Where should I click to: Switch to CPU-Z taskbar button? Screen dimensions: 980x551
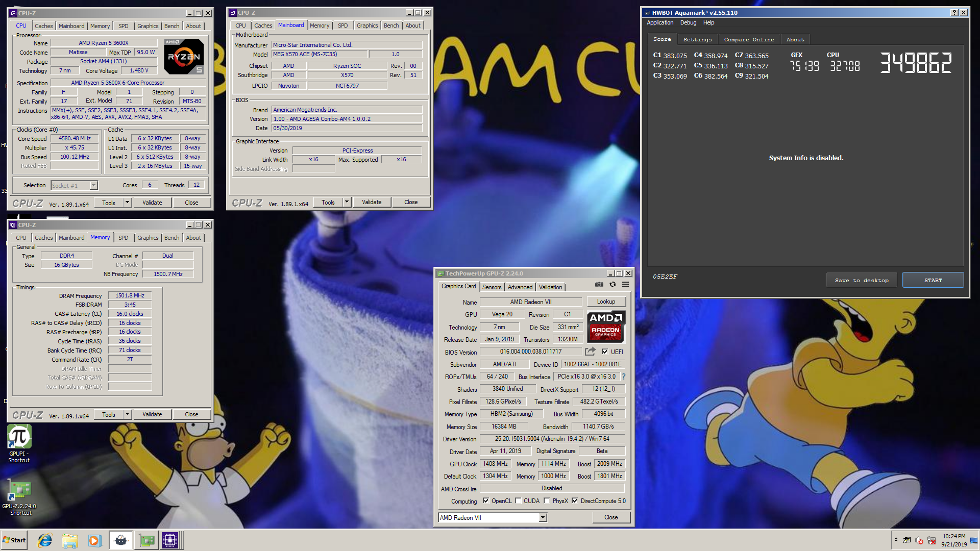[x=170, y=540]
